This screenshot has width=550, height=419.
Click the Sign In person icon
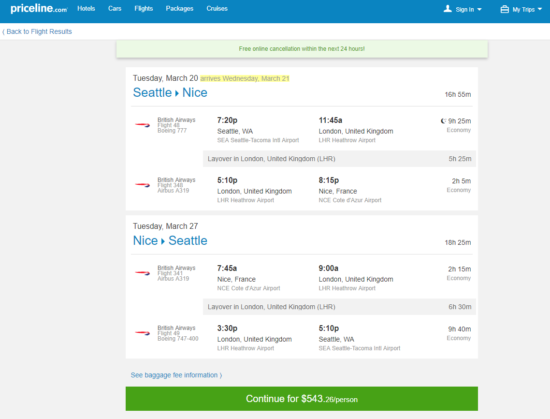coord(448,9)
